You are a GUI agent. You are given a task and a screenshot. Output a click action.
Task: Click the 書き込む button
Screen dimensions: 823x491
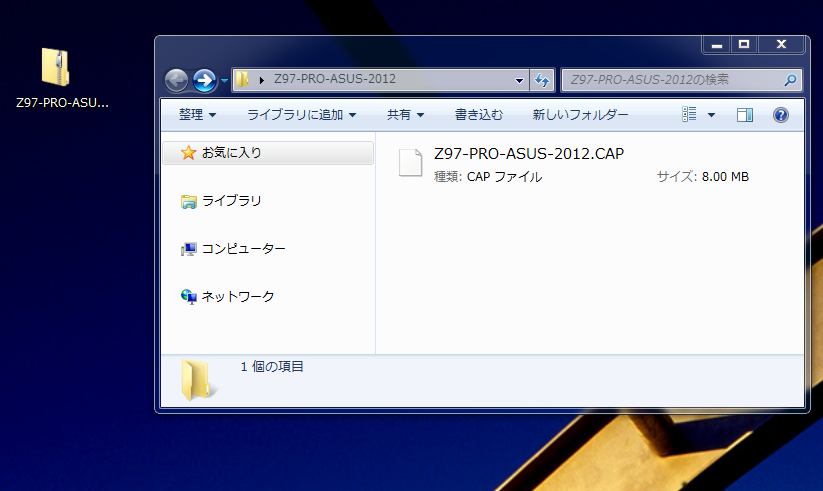coord(479,114)
